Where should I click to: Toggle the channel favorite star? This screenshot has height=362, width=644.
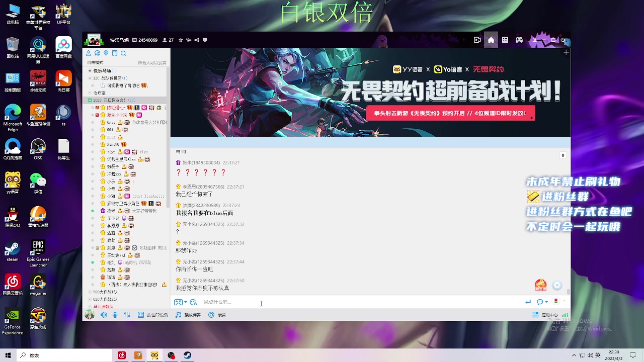point(181,40)
